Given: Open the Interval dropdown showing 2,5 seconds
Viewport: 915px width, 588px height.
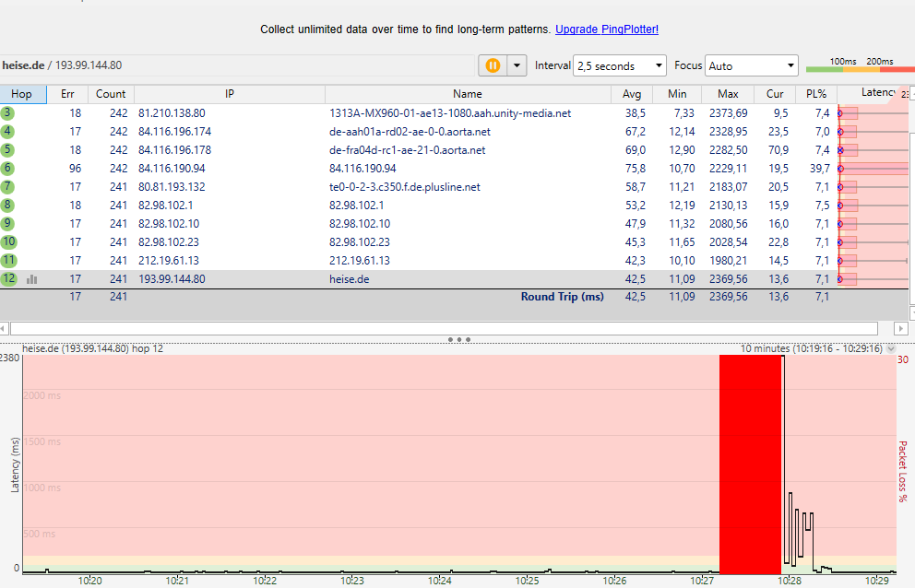Looking at the screenshot, I should point(620,66).
